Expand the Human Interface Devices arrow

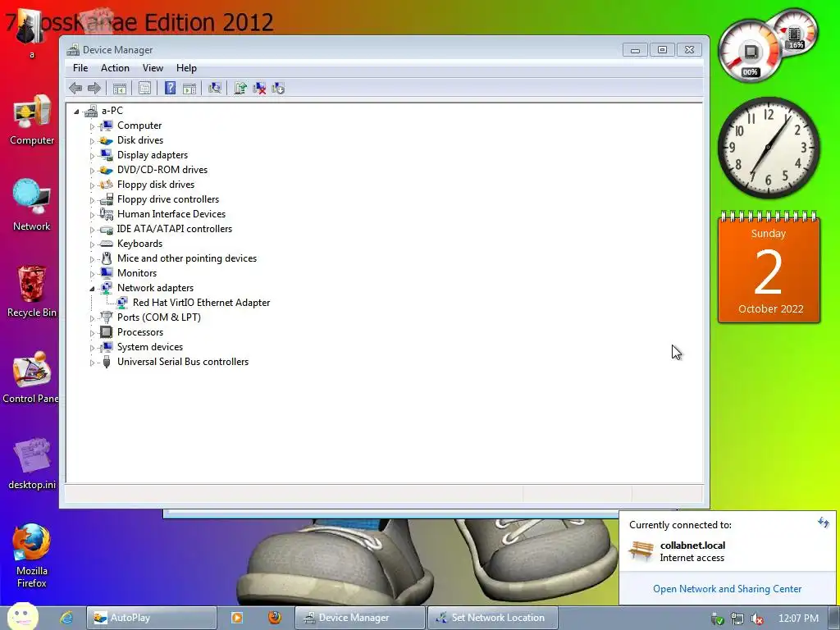point(92,215)
